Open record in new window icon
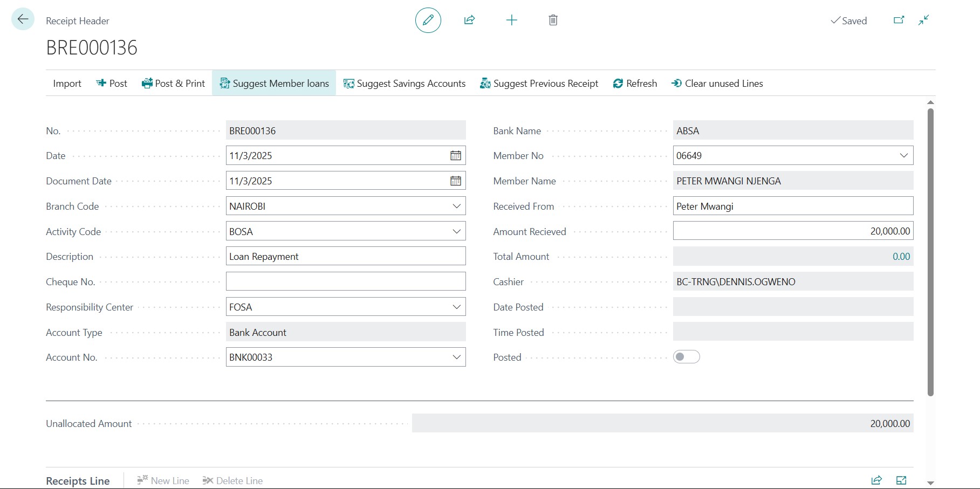Image resolution: width=980 pixels, height=489 pixels. pyautogui.click(x=899, y=20)
